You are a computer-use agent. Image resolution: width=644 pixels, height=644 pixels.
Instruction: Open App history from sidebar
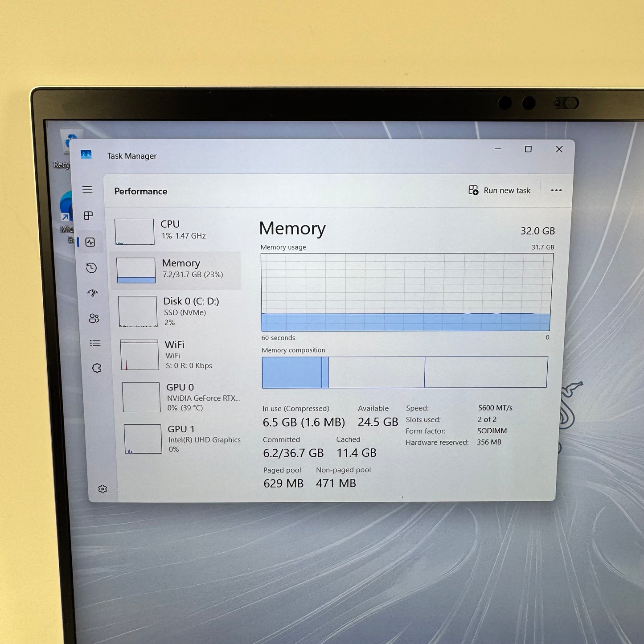(x=91, y=268)
